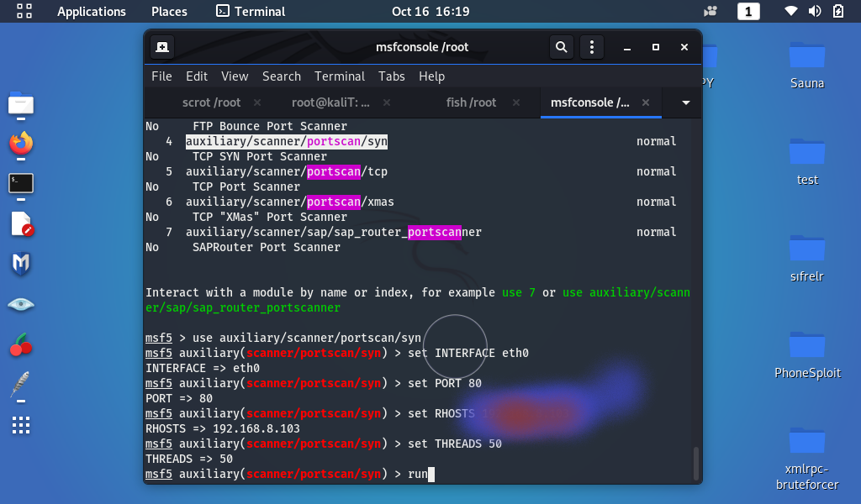Image resolution: width=861 pixels, height=504 pixels.
Task: Open a new terminal tab with the plus icon
Action: click(x=162, y=47)
